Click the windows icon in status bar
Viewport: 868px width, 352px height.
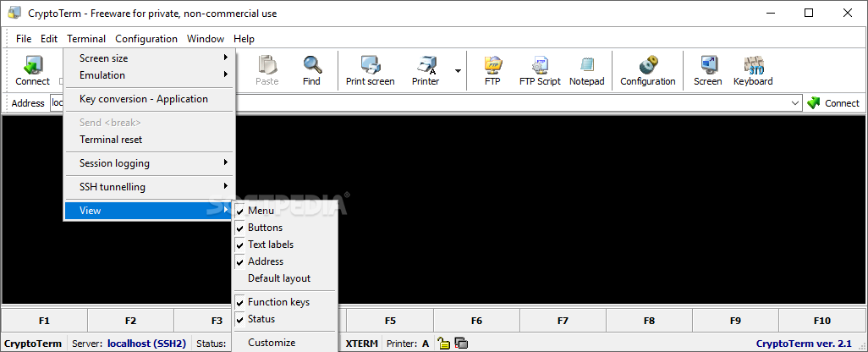coord(461,344)
